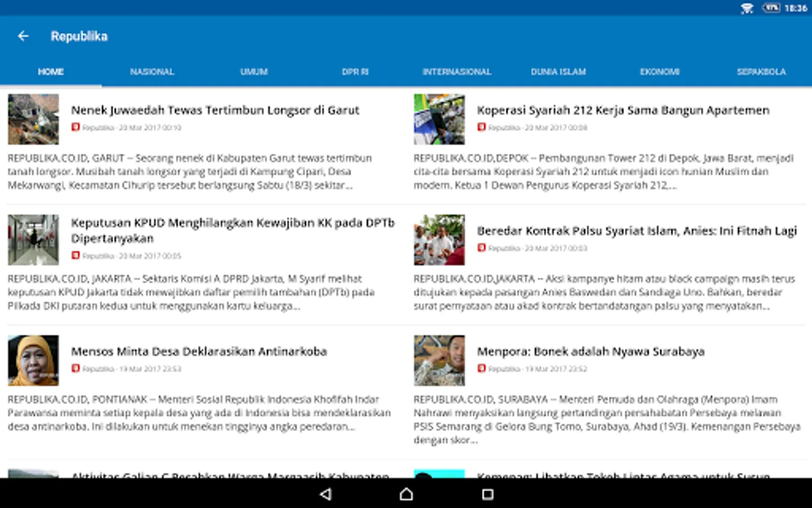
Task: Switch to the EKONOMI tab
Action: pos(660,72)
